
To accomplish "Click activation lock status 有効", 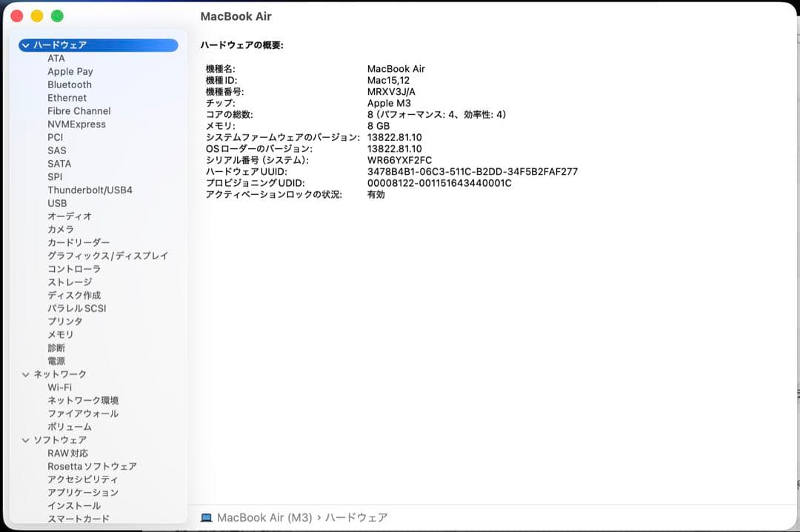I will 376,195.
